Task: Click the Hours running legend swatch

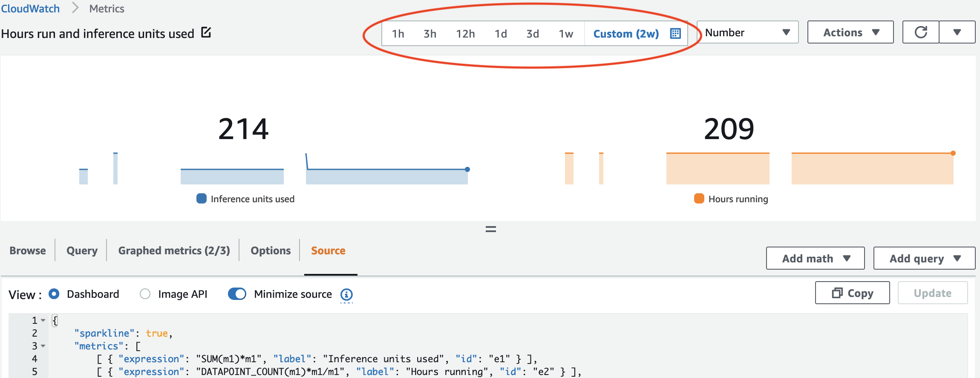Action: click(x=699, y=199)
